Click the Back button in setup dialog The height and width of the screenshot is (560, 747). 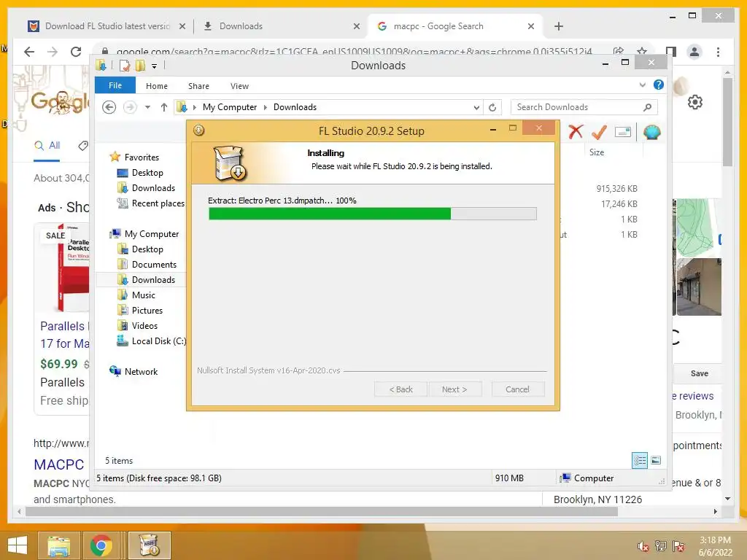pos(401,389)
